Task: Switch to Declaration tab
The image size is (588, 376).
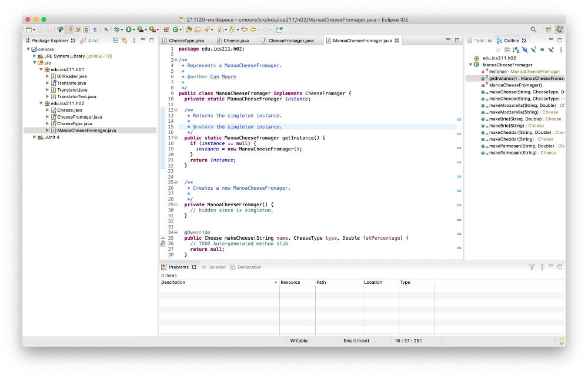Action: tap(246, 267)
